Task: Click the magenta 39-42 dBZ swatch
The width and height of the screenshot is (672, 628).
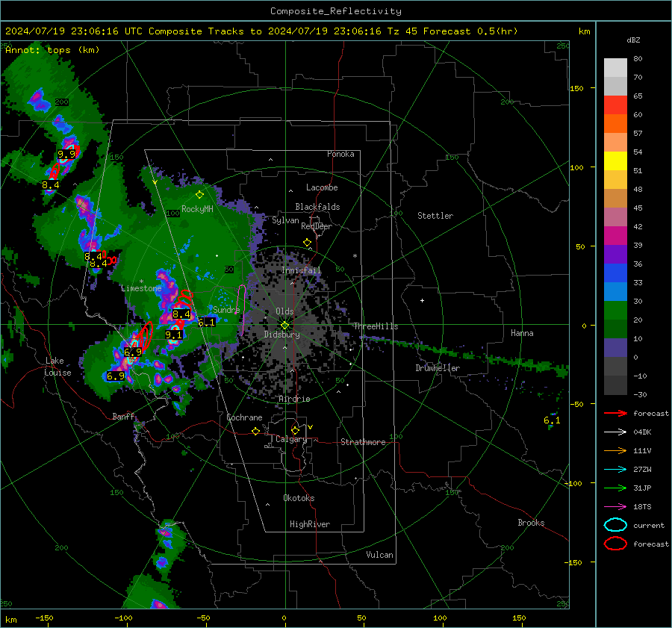Action: point(615,235)
